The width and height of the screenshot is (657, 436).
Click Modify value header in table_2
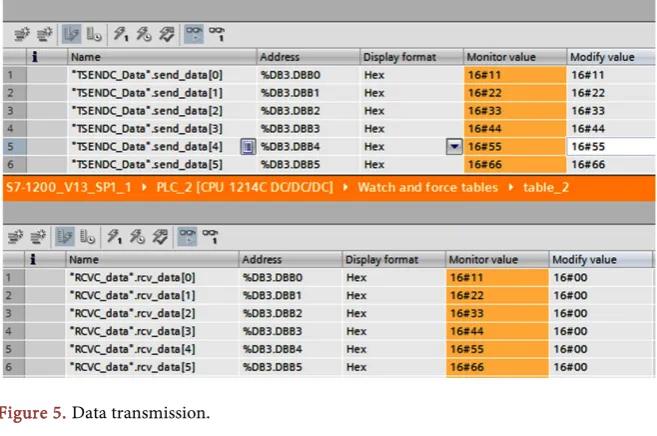point(600,259)
